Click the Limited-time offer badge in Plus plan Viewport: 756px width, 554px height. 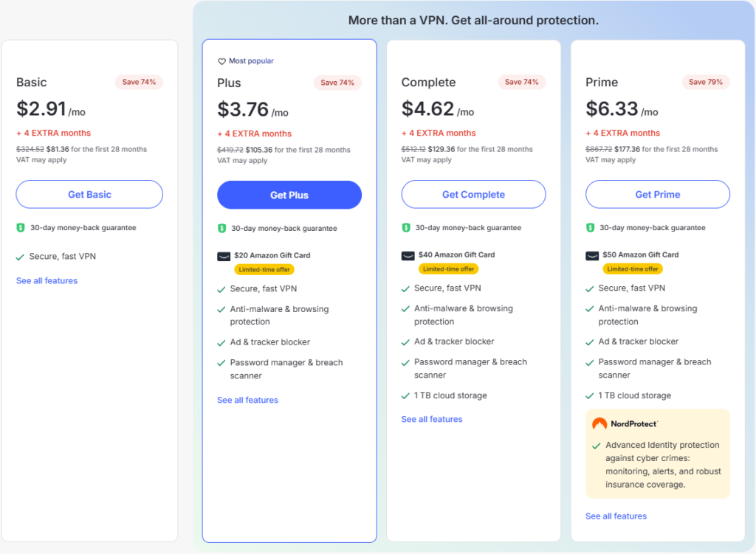264,269
